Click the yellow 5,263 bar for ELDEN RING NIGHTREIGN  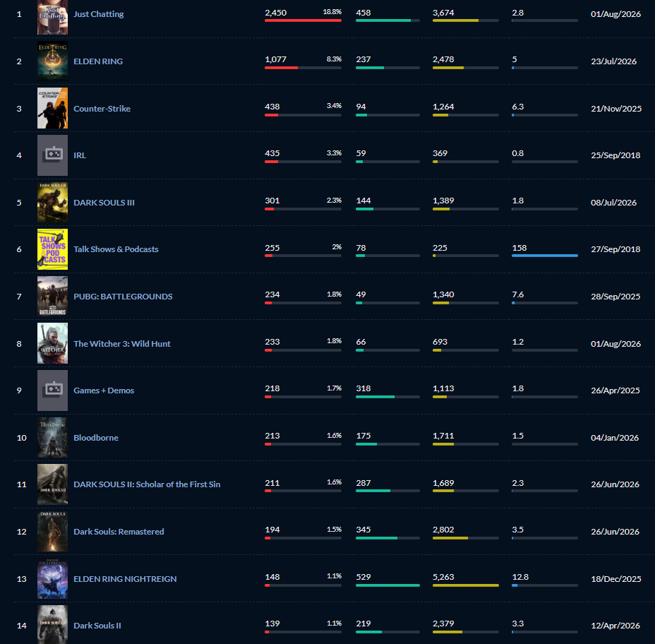tap(466, 585)
